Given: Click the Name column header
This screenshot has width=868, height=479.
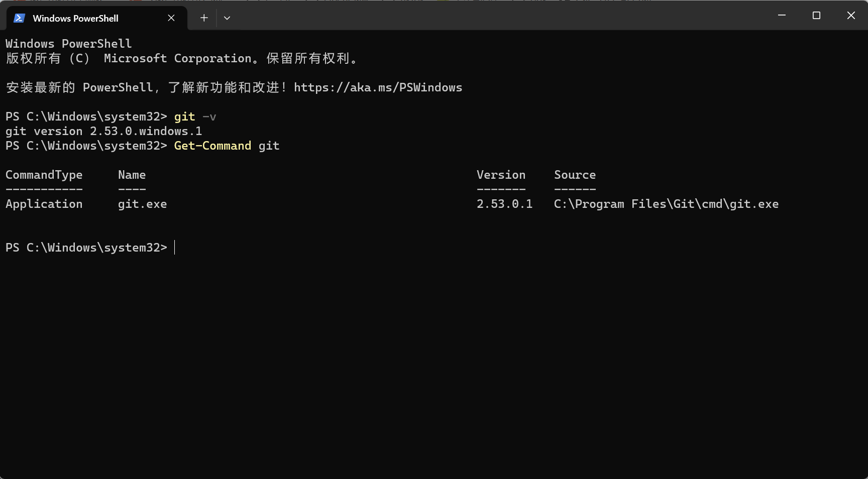Looking at the screenshot, I should 132,175.
